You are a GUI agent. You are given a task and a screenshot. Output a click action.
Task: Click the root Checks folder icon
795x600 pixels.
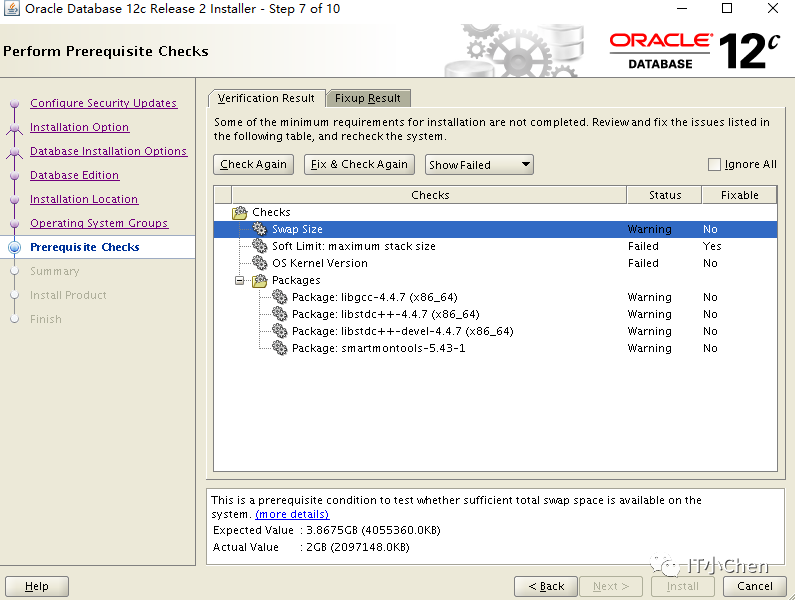240,212
